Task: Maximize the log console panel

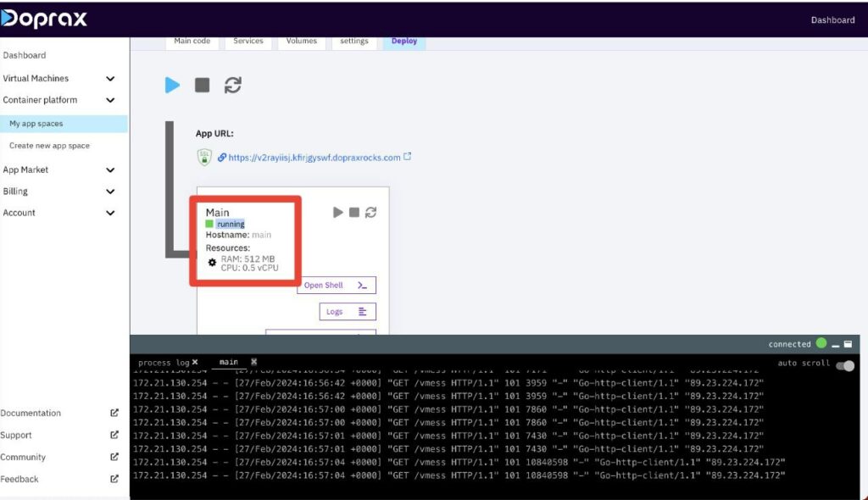Action: click(848, 344)
